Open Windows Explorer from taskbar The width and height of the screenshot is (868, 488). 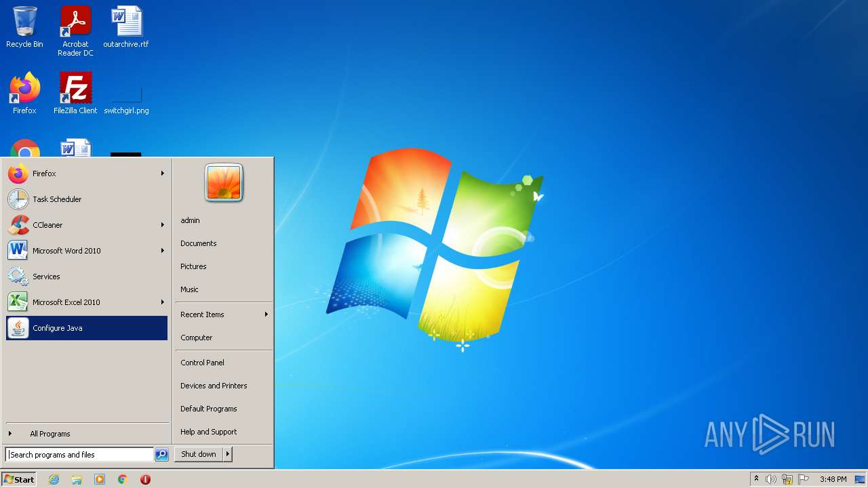[77, 479]
